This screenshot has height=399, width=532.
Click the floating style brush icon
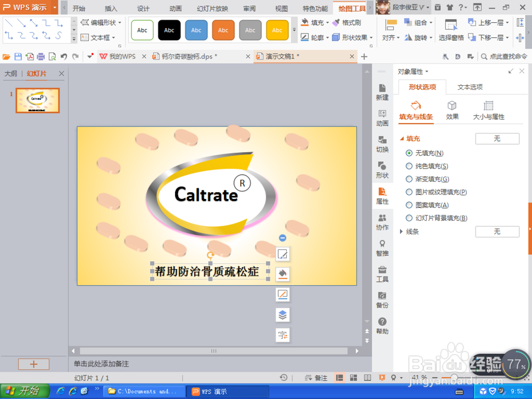(x=282, y=254)
